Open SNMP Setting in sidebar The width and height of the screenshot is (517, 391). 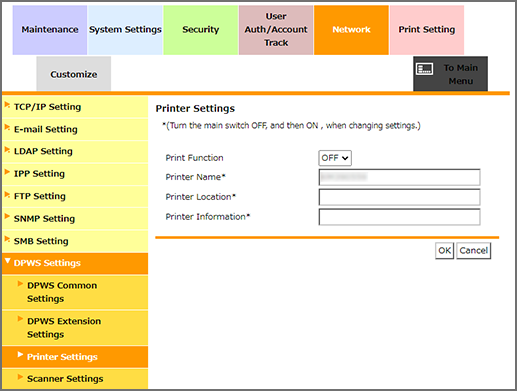75,219
